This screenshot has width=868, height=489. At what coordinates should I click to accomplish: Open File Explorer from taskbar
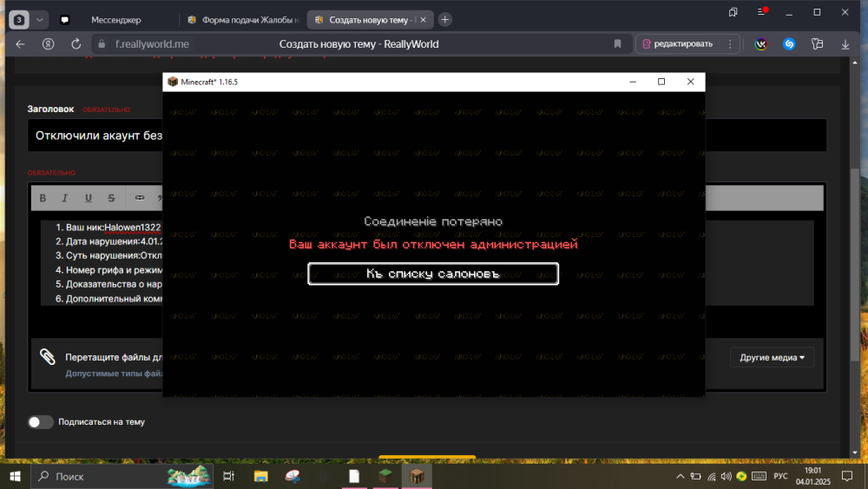click(x=260, y=476)
